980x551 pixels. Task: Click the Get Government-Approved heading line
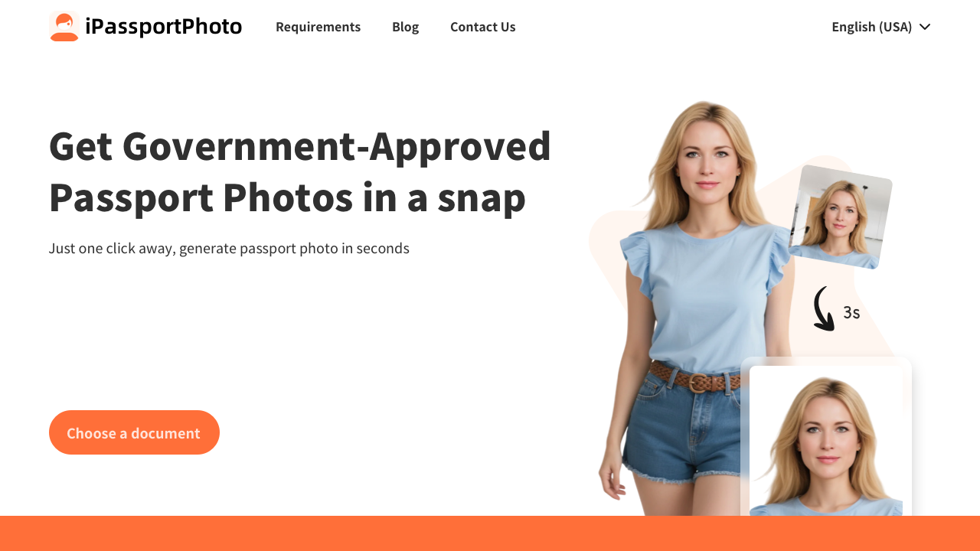point(300,146)
